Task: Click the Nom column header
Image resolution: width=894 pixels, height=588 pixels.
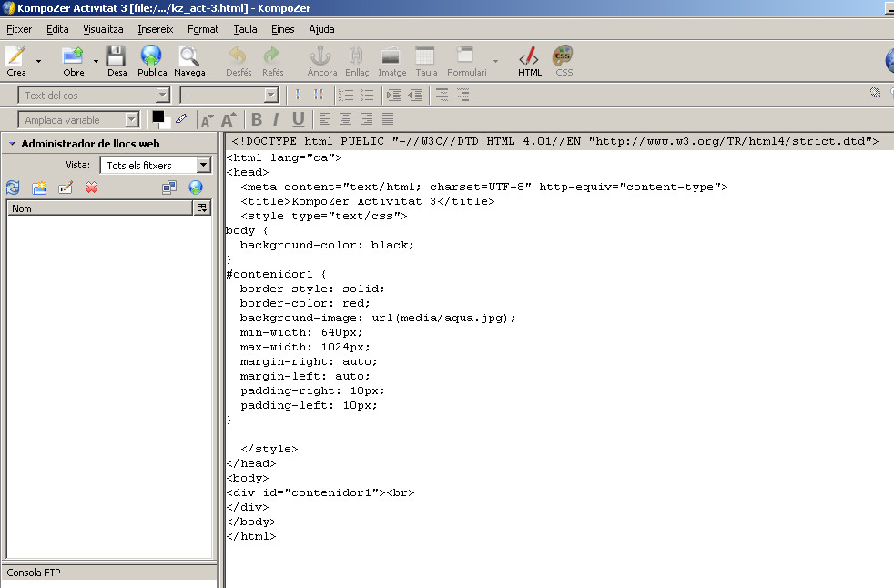Action: (100, 208)
